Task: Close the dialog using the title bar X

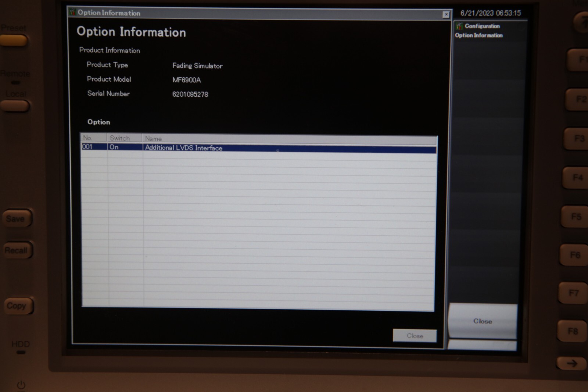Action: 446,14
